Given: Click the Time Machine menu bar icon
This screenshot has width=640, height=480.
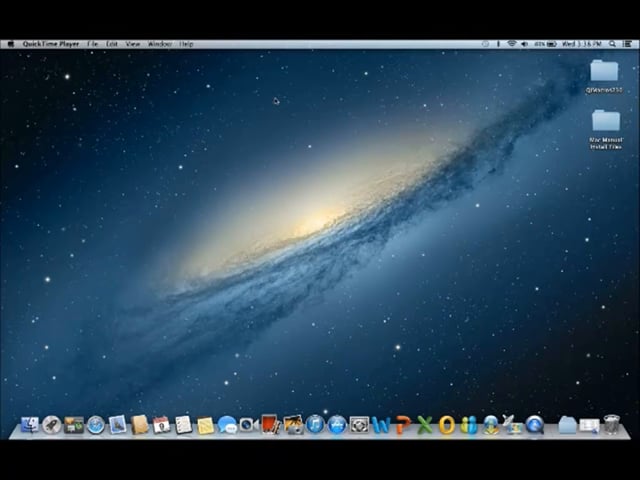Looking at the screenshot, I should click(x=485, y=44).
